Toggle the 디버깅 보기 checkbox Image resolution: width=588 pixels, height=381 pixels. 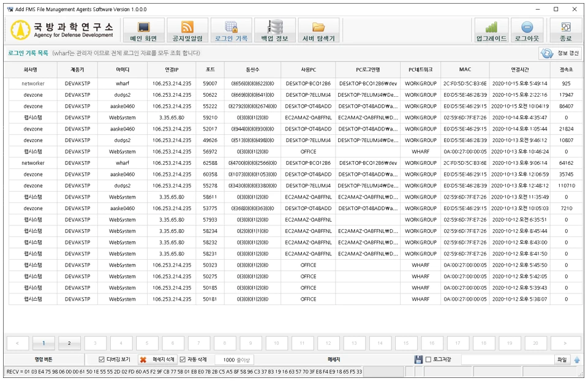101,360
